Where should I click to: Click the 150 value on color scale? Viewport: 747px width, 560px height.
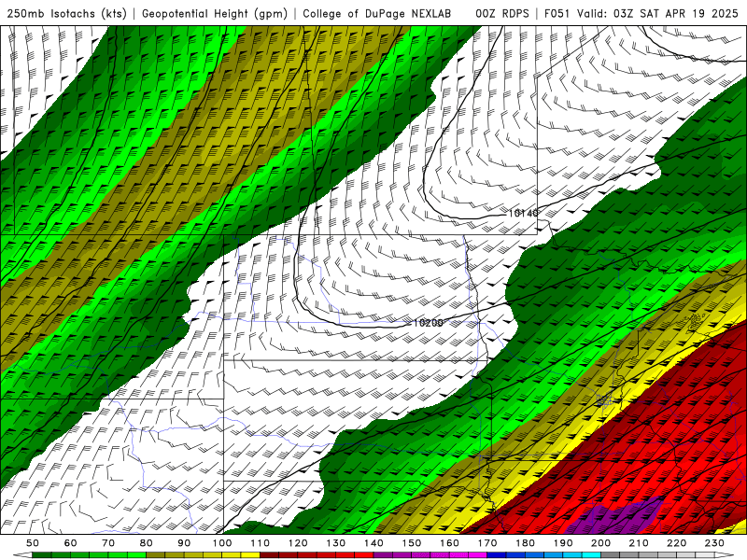(x=412, y=543)
